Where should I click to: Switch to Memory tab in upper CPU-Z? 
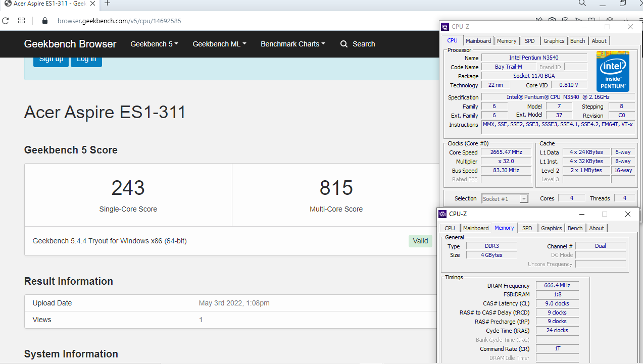507,41
